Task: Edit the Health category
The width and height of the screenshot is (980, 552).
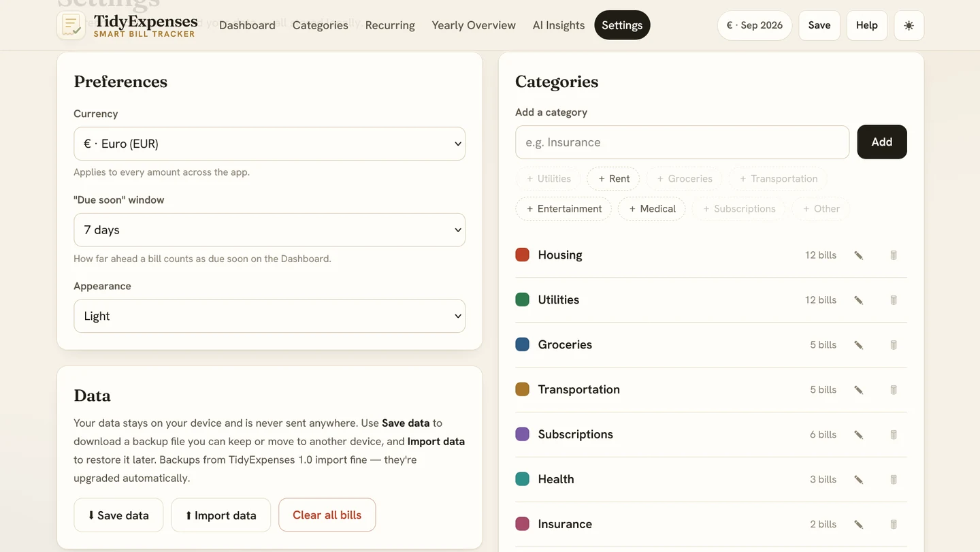Action: (859, 480)
